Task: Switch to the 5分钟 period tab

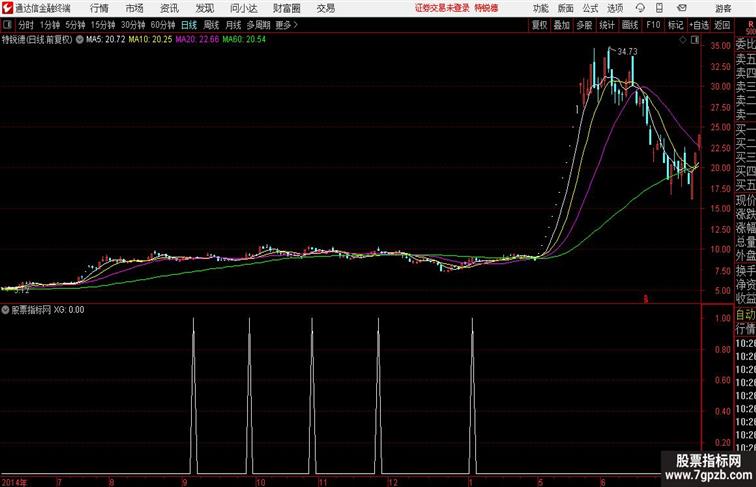Action: [x=75, y=25]
